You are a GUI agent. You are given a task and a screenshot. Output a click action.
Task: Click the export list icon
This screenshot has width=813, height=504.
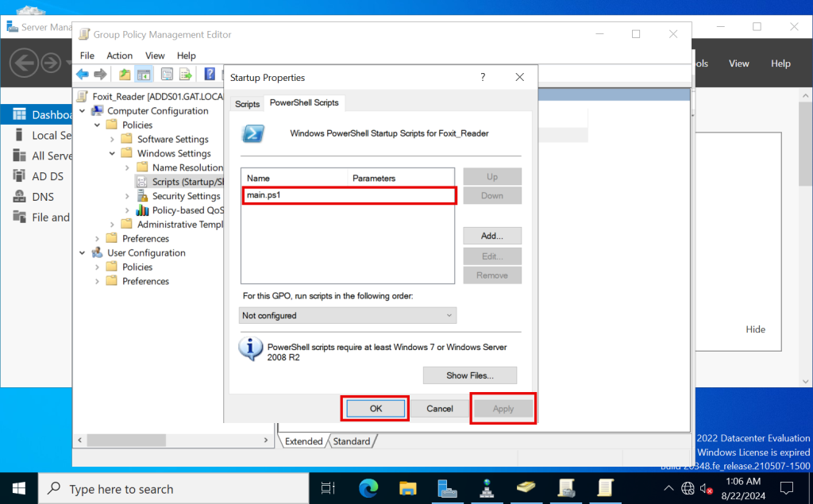coord(186,74)
